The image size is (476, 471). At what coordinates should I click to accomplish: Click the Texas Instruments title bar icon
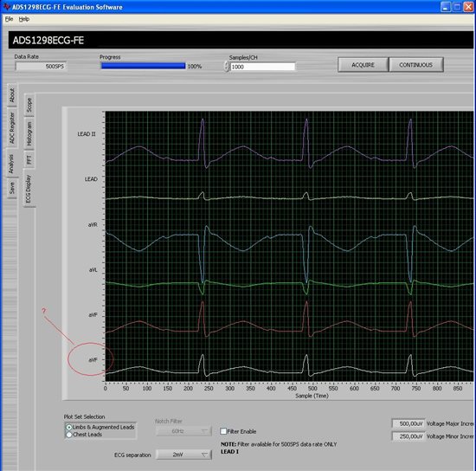(x=6, y=7)
